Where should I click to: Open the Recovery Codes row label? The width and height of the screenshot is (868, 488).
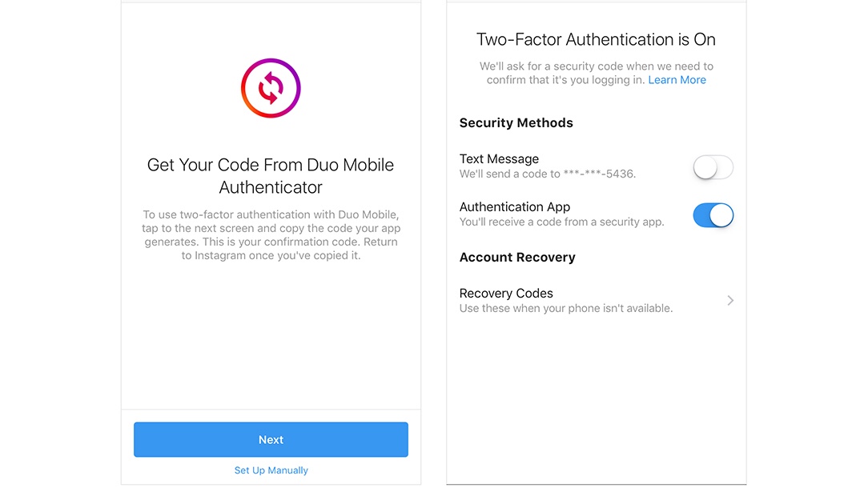(x=506, y=294)
